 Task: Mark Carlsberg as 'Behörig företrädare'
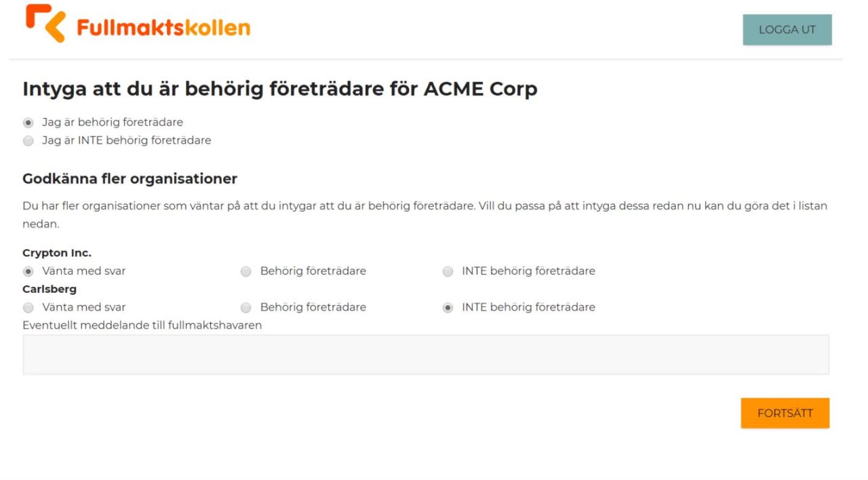tap(246, 307)
